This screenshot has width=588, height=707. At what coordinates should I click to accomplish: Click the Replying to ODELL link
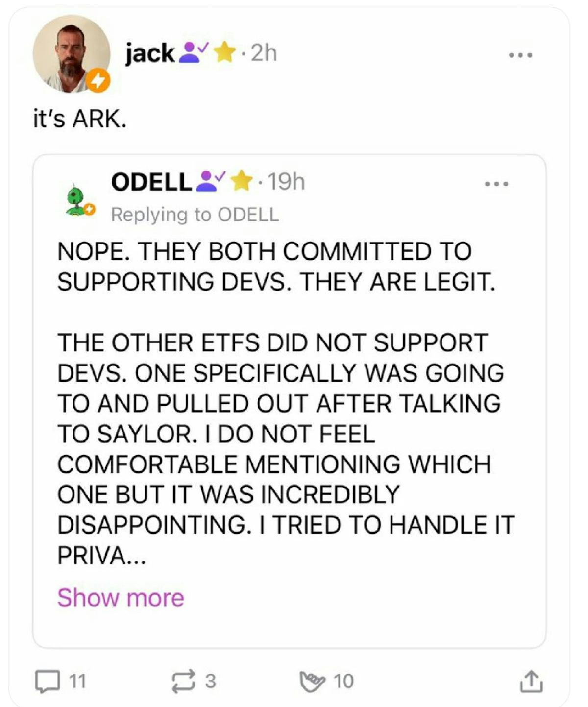tap(195, 215)
